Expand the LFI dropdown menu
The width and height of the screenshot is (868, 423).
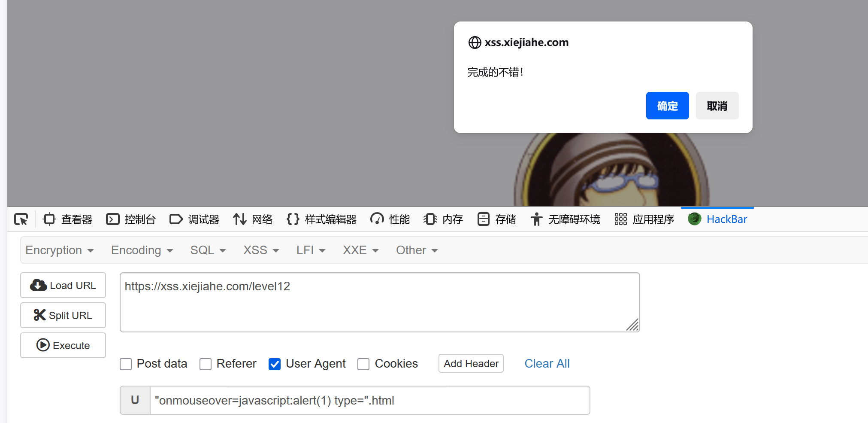(x=311, y=250)
